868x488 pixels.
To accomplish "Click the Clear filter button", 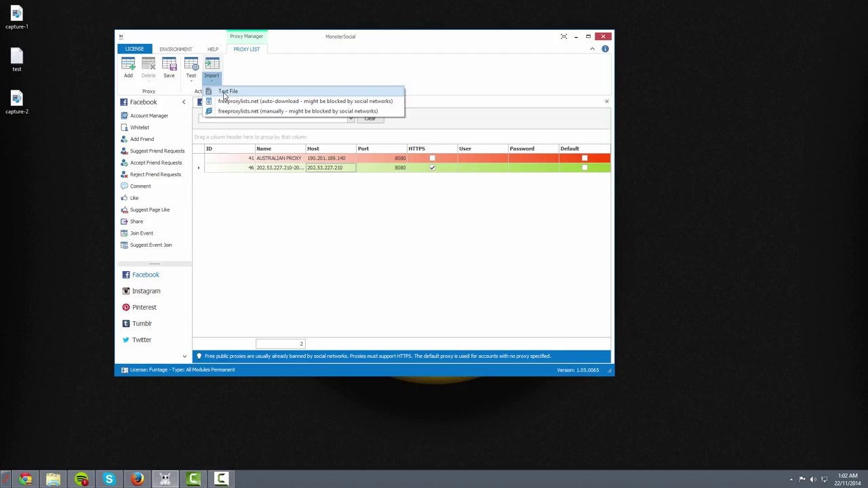I will pos(370,119).
